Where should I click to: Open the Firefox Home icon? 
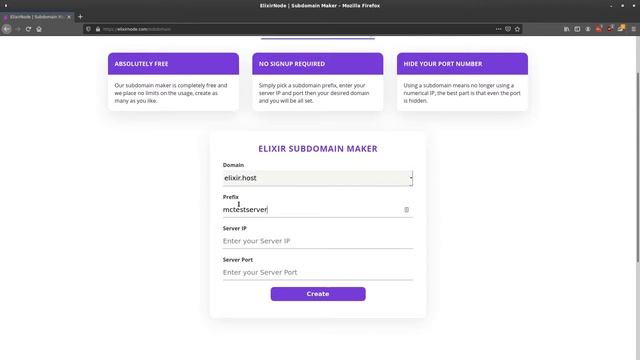(39, 29)
